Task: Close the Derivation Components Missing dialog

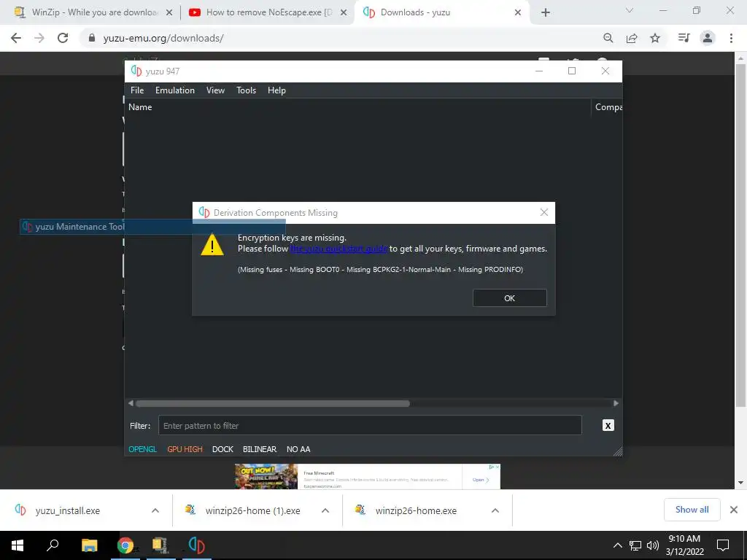Action: pyautogui.click(x=543, y=212)
